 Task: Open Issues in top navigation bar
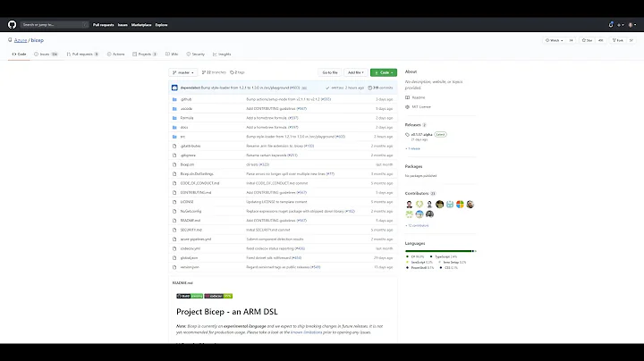(123, 25)
